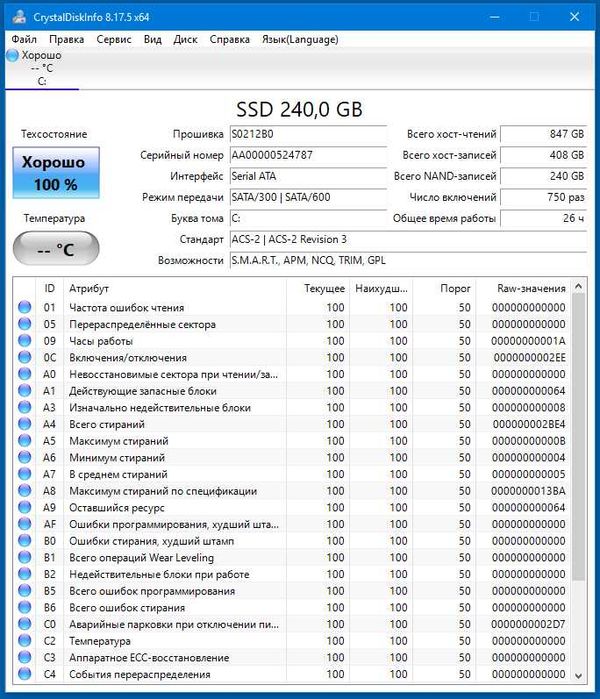Click the Raw-значения column header
Image resolution: width=600 pixels, height=699 pixels.
(524, 288)
